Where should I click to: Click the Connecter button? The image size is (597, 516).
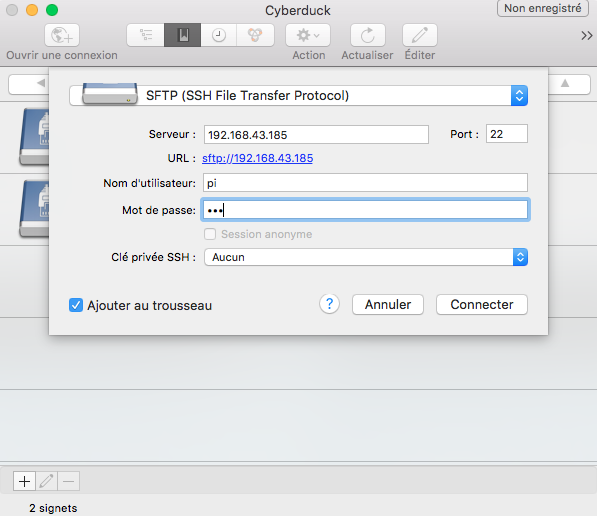tap(482, 304)
